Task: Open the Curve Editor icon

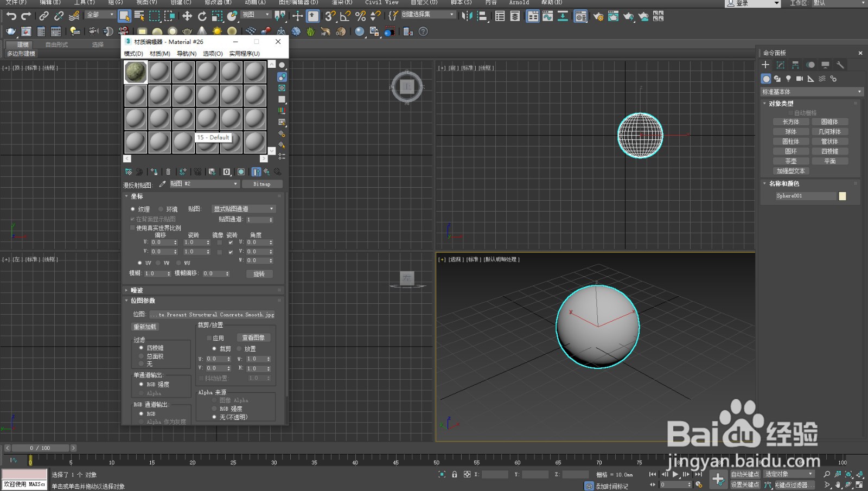Action: (548, 16)
